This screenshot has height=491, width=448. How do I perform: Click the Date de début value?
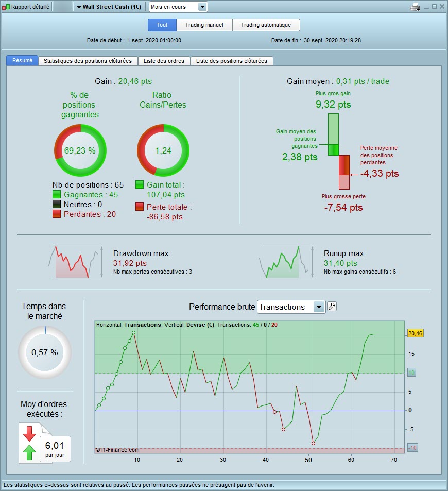tap(154, 40)
